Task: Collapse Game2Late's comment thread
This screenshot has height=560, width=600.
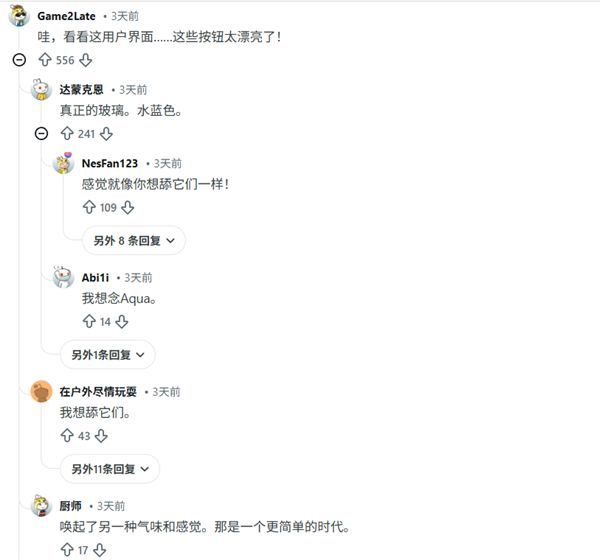Action: 19,60
